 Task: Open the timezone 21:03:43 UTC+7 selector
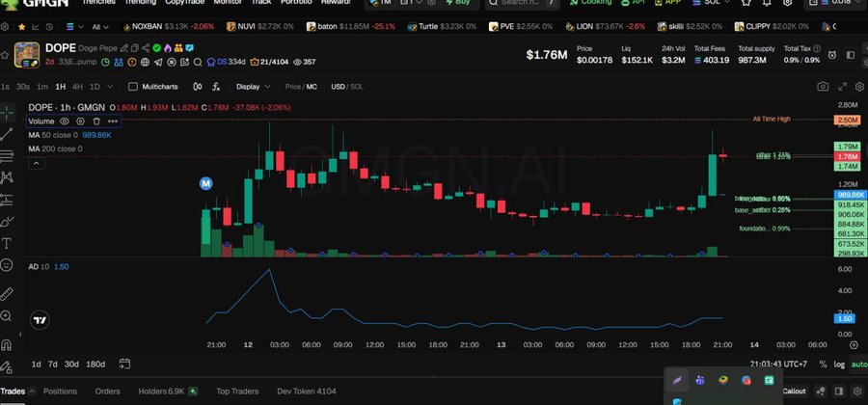(x=780, y=364)
